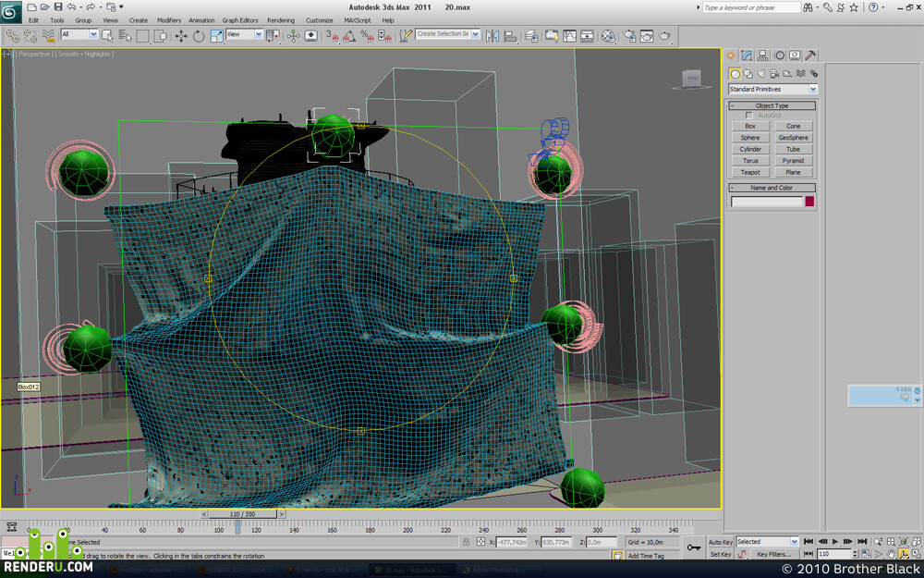Click the Teapot primitive button
Viewport: 924px width, 578px height.
click(x=750, y=172)
